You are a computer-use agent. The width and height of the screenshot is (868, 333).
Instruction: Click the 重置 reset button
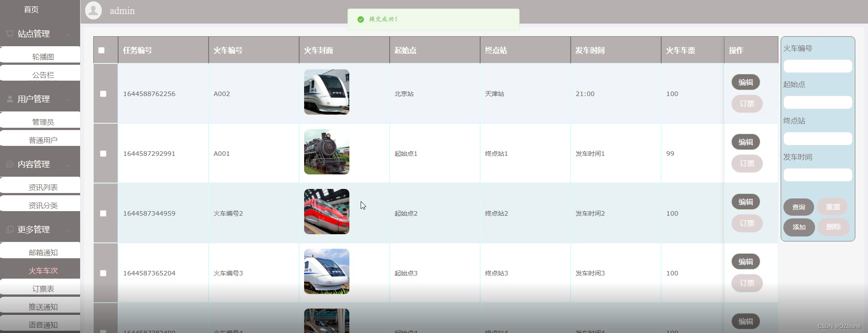coord(833,207)
